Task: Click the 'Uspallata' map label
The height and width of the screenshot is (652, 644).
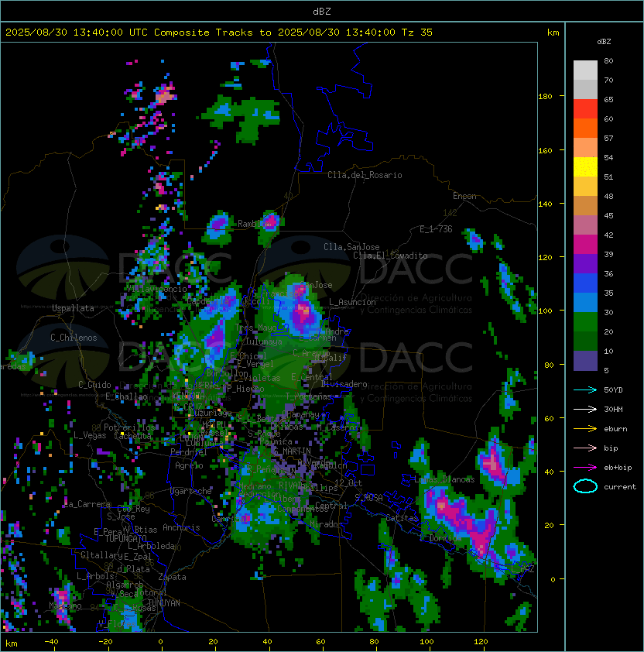Action: [73, 308]
